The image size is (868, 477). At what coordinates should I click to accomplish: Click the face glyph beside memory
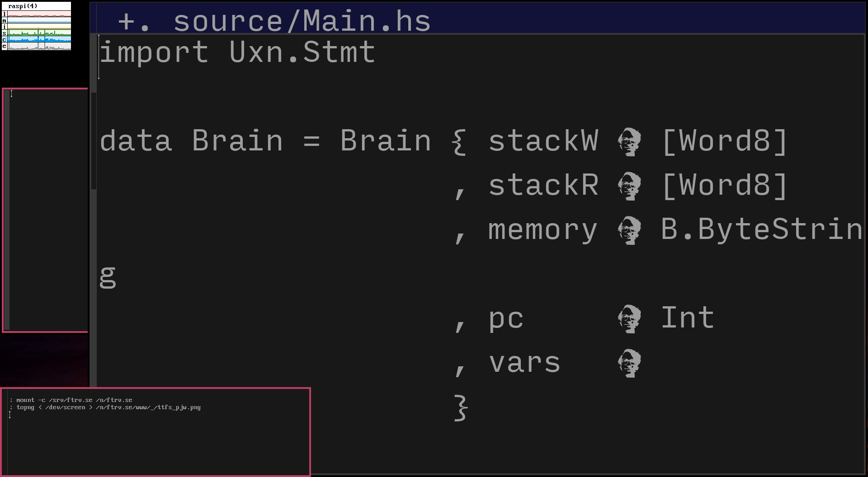[629, 230]
